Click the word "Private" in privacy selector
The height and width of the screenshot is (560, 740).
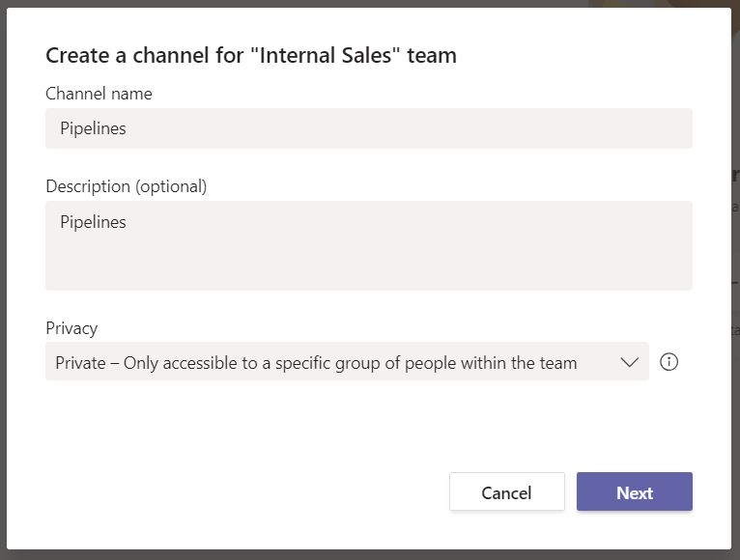80,363
